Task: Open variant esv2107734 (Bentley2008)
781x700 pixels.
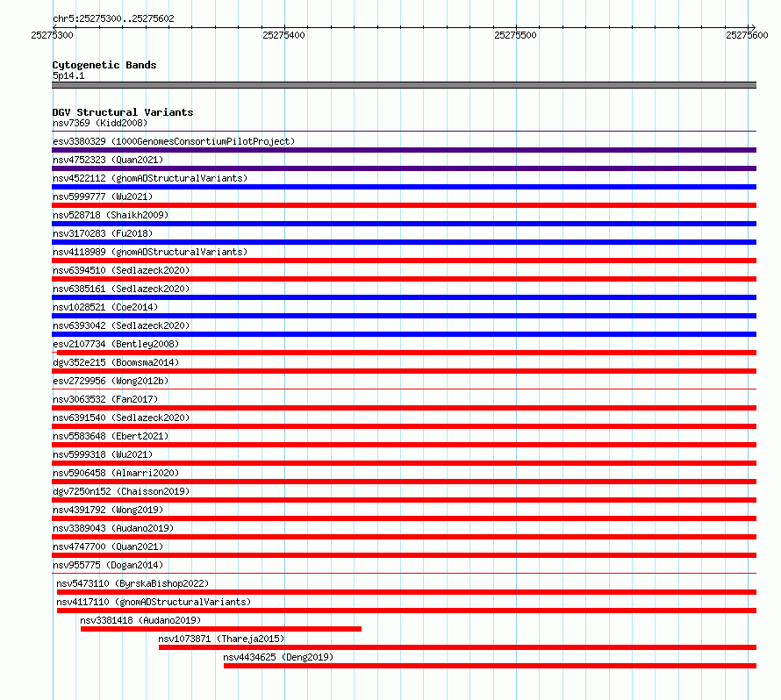Action: pos(116,344)
